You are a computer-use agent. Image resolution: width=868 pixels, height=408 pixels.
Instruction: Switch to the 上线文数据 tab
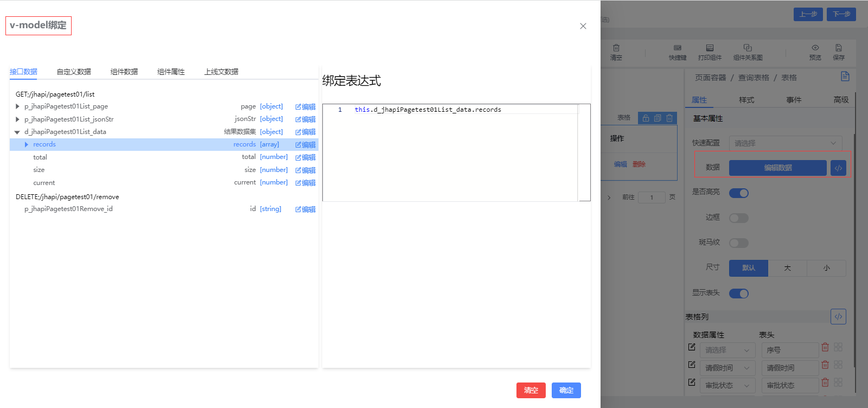221,72
